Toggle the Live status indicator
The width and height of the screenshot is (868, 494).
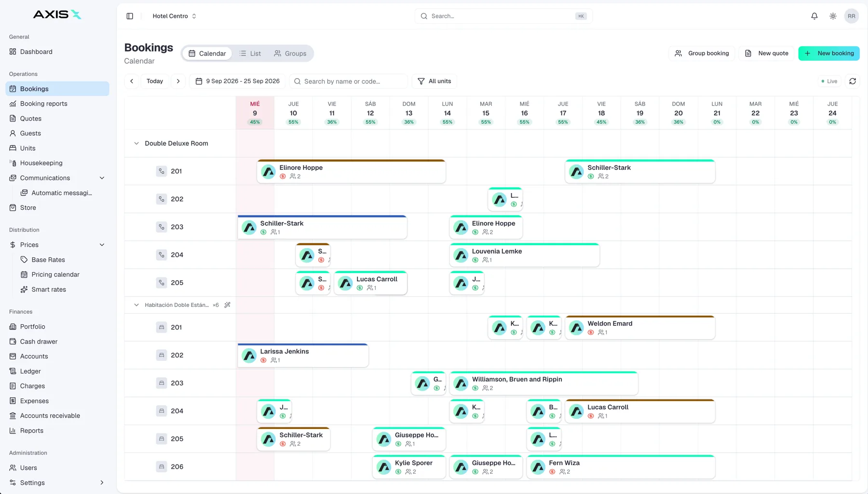tap(829, 81)
